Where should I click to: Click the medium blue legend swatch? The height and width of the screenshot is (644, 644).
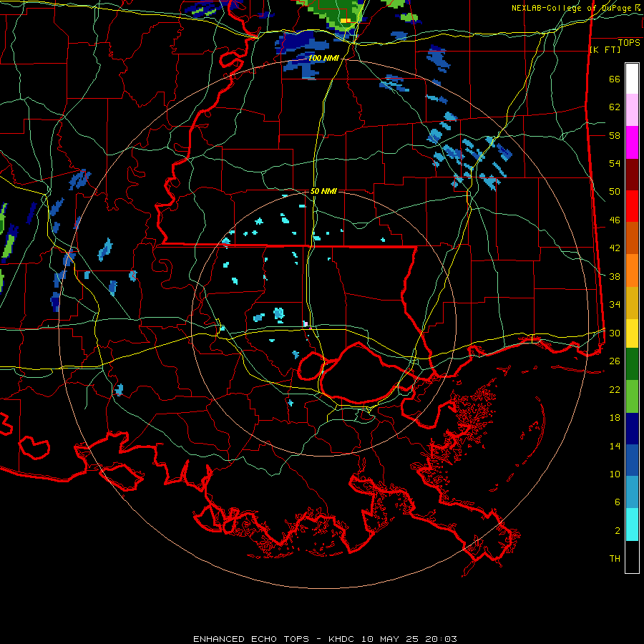(x=632, y=461)
